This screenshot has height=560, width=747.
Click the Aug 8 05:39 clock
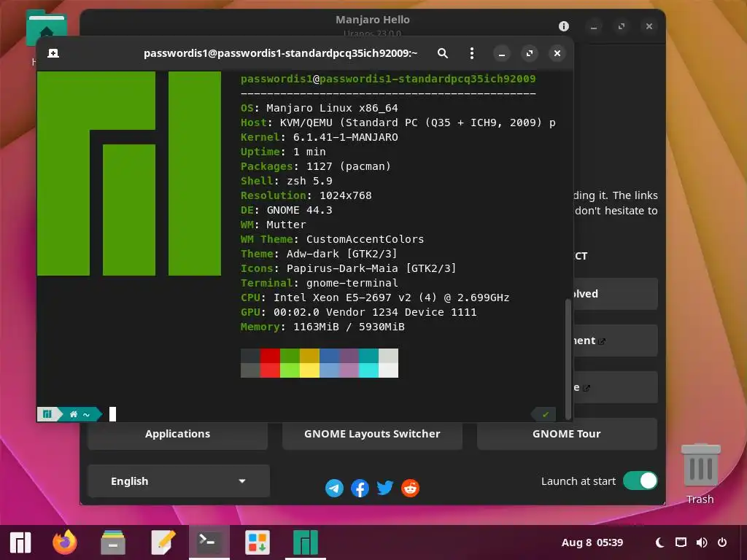592,542
